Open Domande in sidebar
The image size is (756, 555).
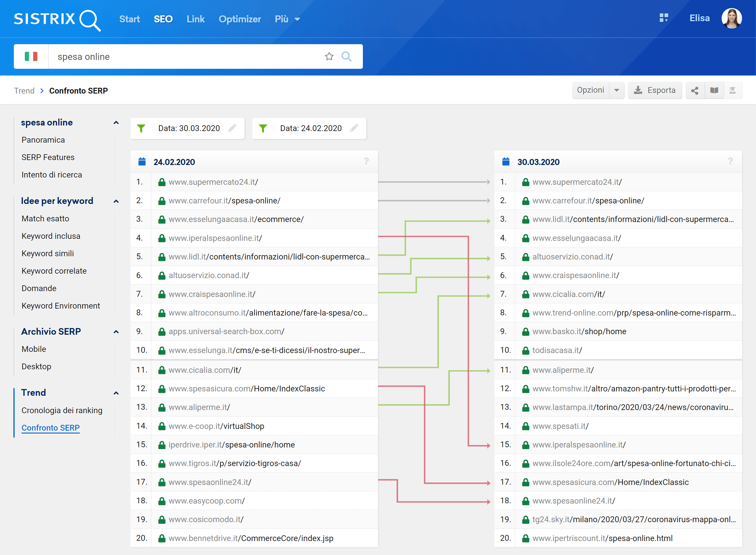pyautogui.click(x=39, y=289)
